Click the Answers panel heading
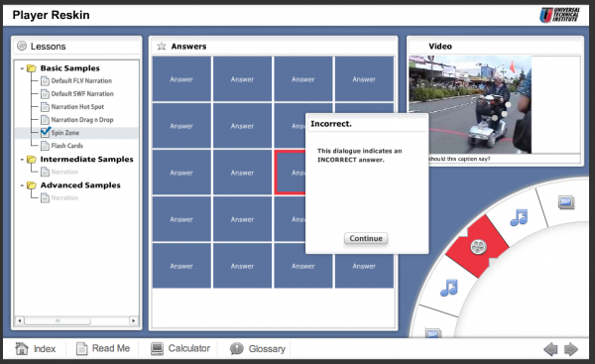Image resolution: width=595 pixels, height=364 pixels. 188,47
